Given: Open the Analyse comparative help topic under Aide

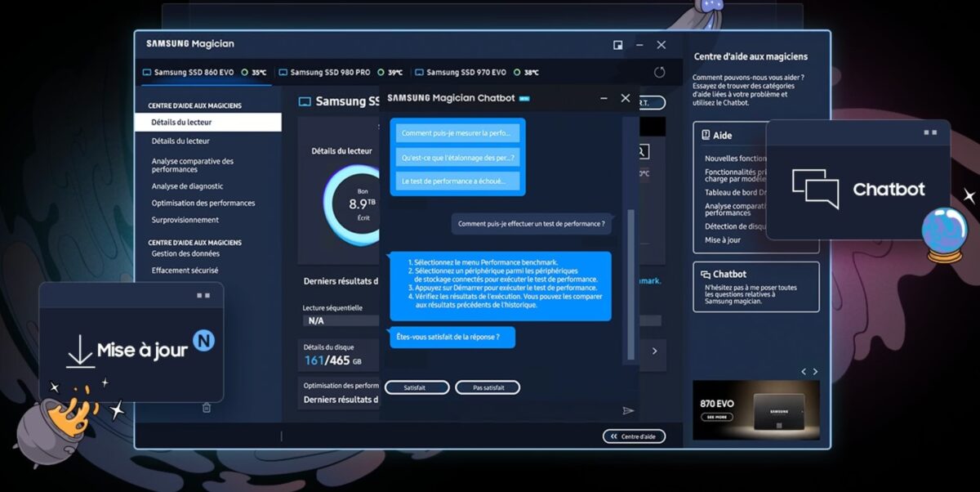Looking at the screenshot, I should coord(736,209).
